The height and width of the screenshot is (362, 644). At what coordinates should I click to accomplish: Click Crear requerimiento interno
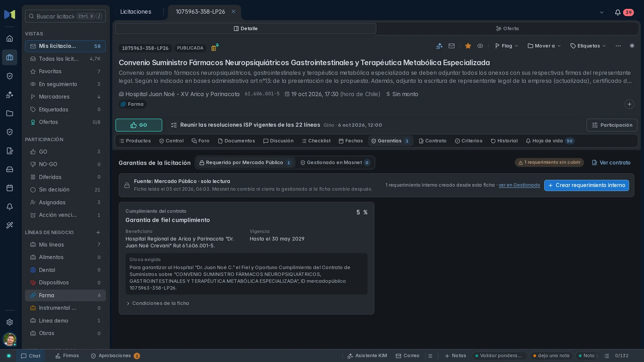click(586, 185)
